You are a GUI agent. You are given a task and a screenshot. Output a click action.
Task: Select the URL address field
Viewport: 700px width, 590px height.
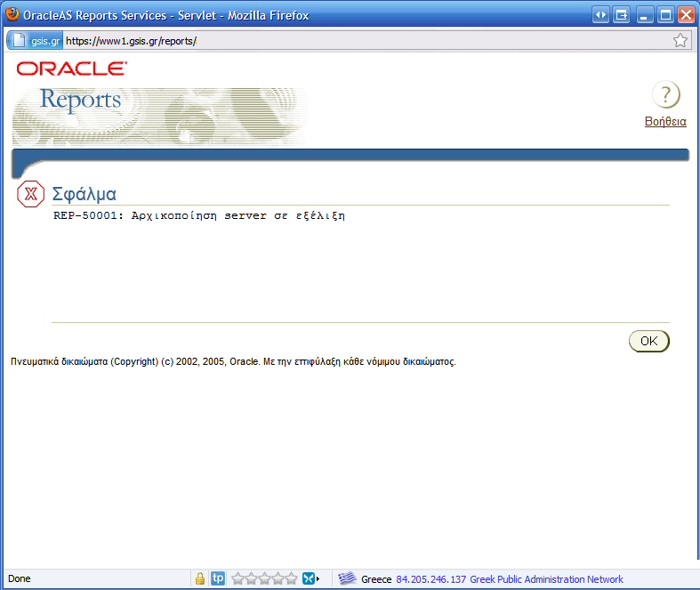point(366,41)
